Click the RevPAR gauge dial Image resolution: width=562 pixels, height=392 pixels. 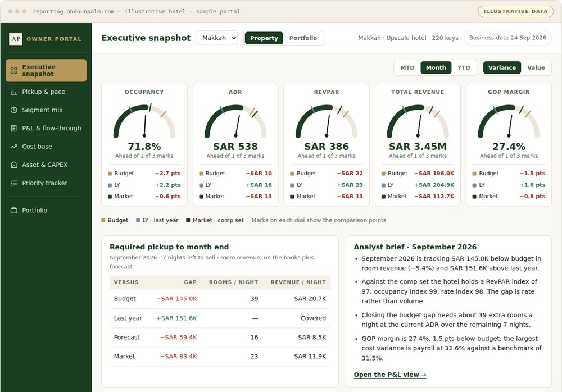327,121
